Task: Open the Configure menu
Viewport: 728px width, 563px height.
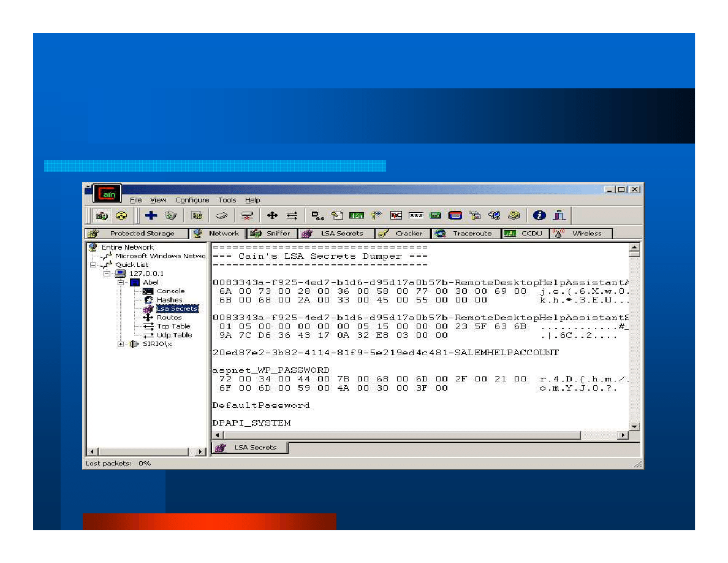Action: pos(192,200)
